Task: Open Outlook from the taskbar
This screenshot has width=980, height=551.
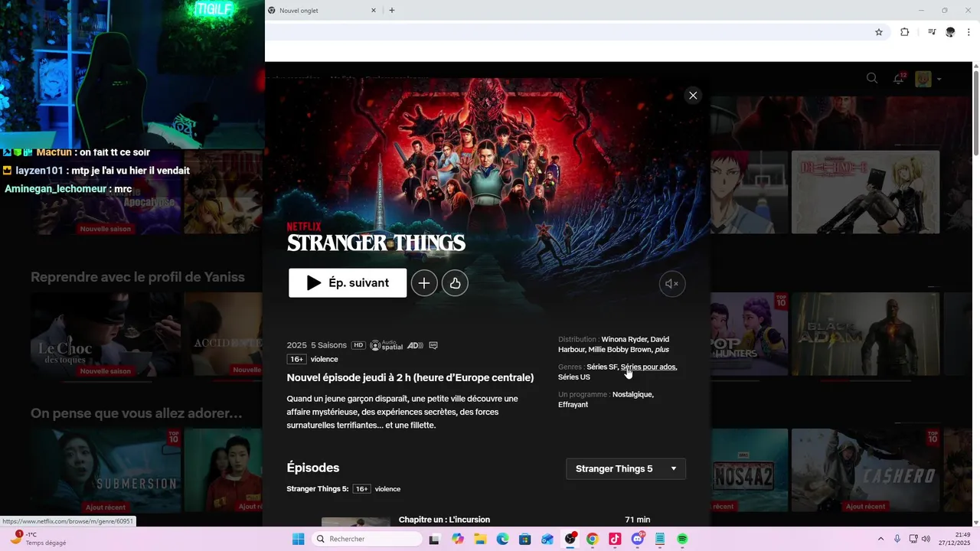Action: [x=547, y=540]
